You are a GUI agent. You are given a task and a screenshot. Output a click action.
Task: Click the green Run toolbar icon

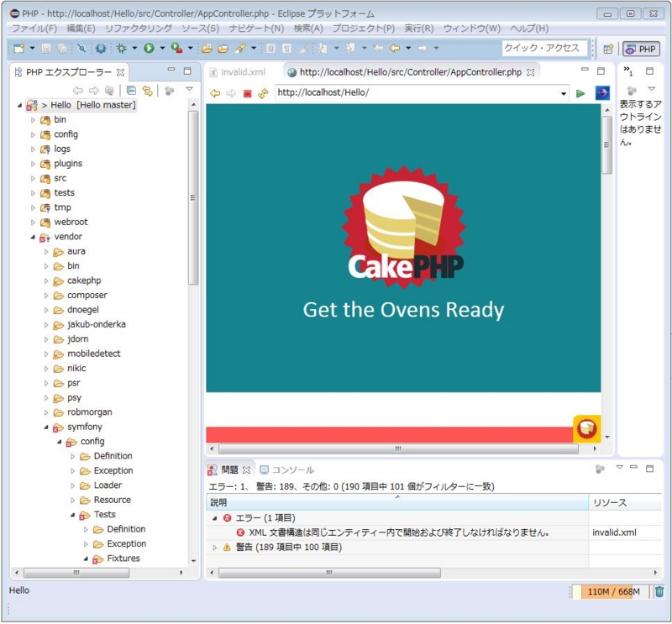[x=150, y=49]
